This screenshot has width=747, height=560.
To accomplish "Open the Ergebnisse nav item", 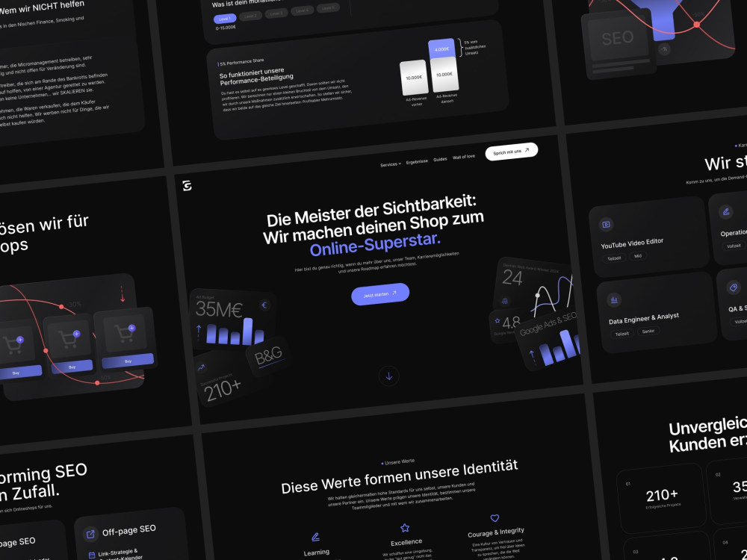I will [x=417, y=161].
